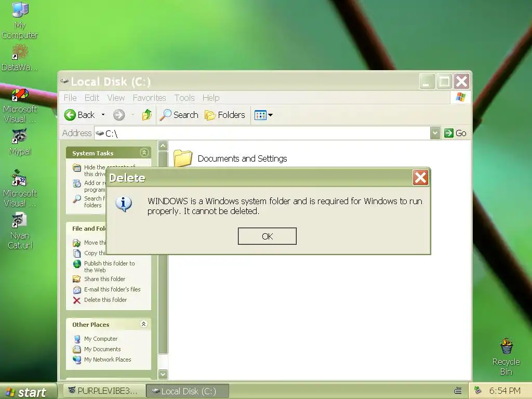Click Local Disk (C:) taskbar button
This screenshot has height=399, width=532.
tap(188, 391)
